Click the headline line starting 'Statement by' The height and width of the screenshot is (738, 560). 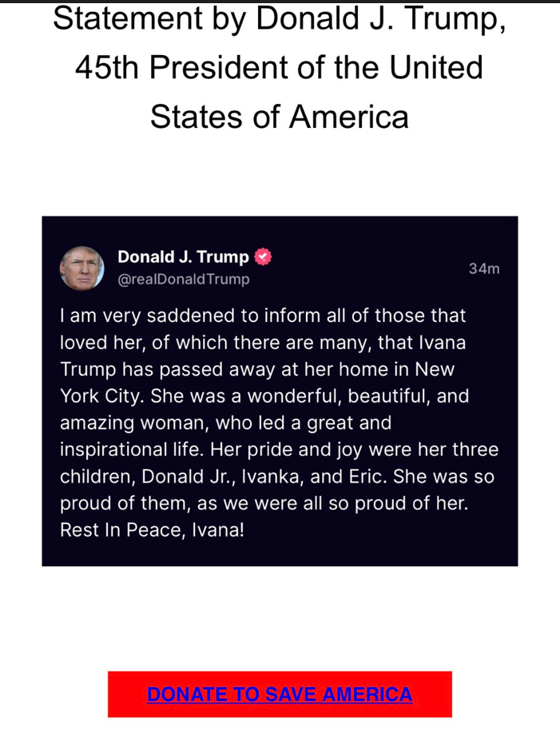(x=280, y=19)
